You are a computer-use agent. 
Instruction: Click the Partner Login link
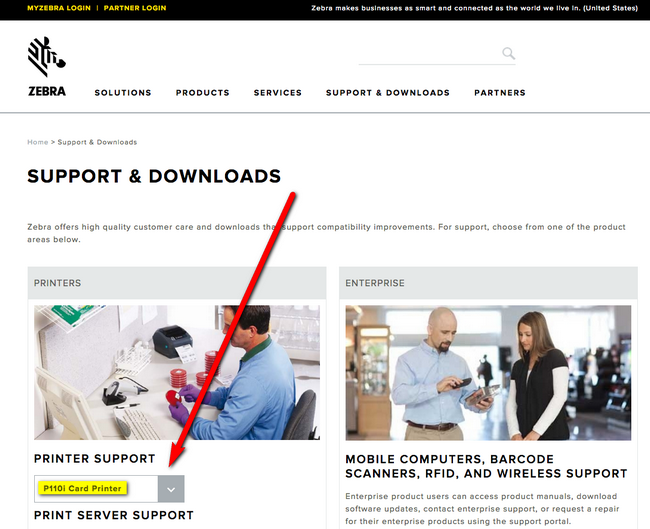click(135, 8)
